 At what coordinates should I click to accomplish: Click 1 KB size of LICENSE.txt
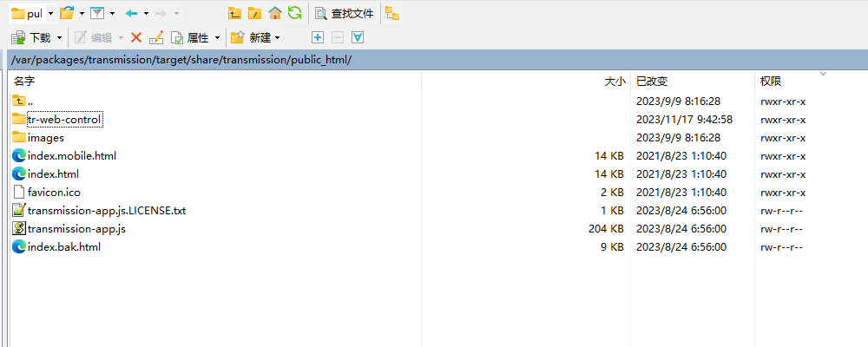click(612, 211)
